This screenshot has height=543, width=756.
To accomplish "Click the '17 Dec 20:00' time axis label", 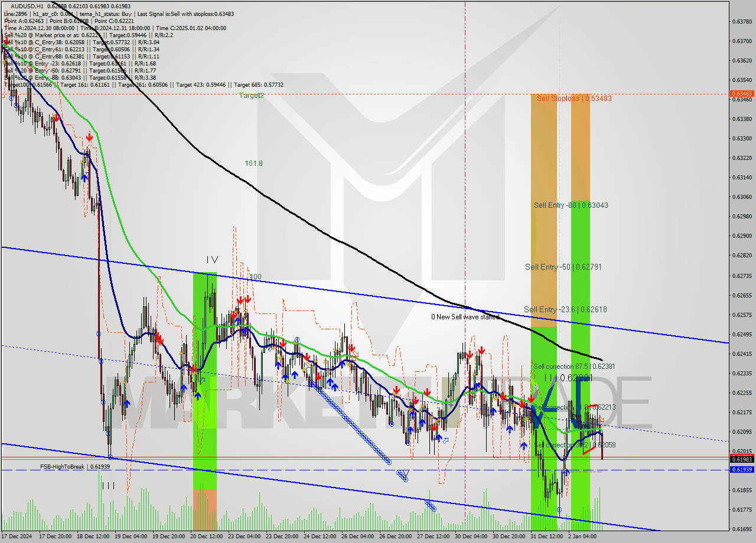I will 55,537.
